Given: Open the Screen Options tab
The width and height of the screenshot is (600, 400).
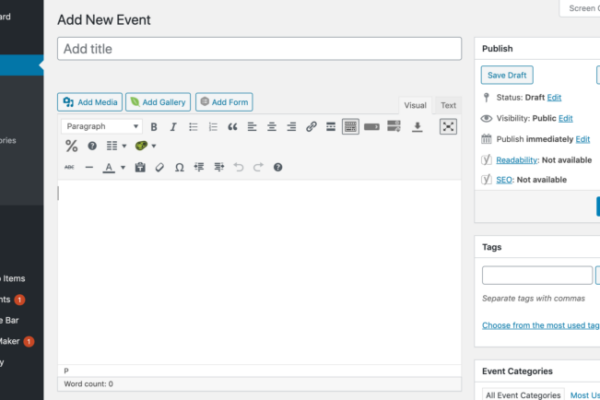Looking at the screenshot, I should (582, 8).
